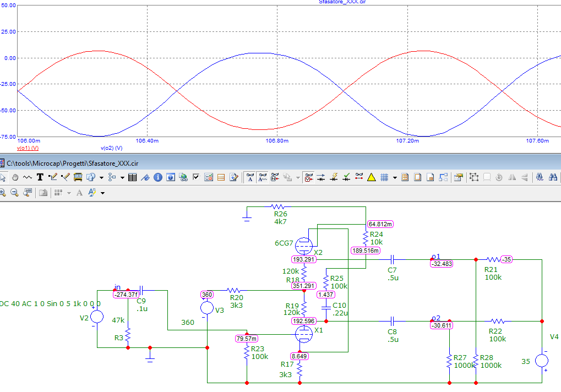The image size is (561, 392).
Task: Toggle node voltages display button
Action: (x=309, y=177)
